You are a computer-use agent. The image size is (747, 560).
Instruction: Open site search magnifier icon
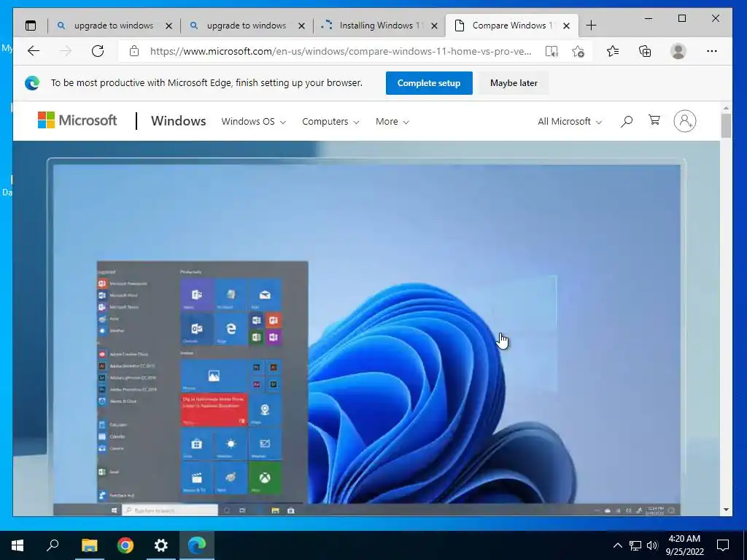click(627, 121)
